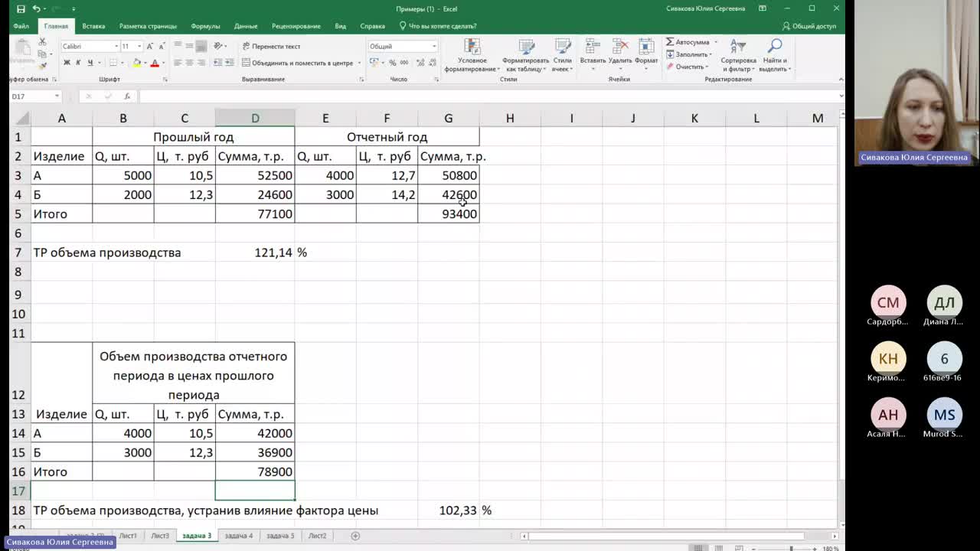Save the workbook from quick access toolbar
This screenshot has width=980, height=551.
[21, 8]
